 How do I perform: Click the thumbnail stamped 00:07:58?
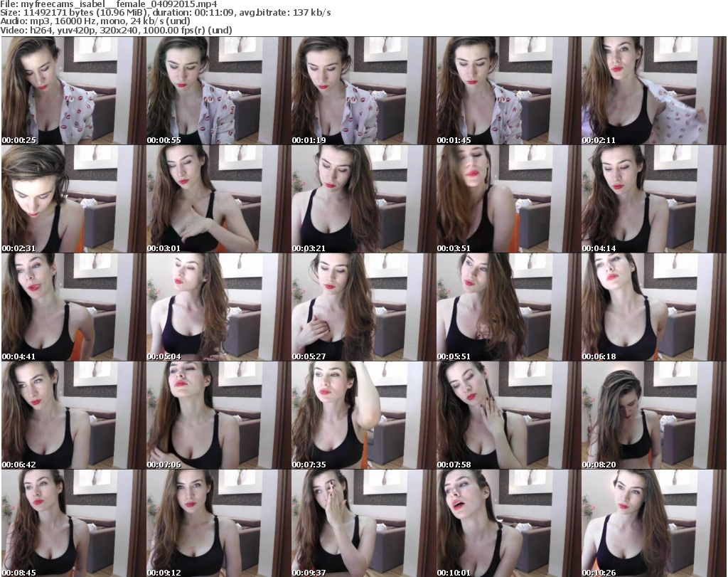coord(508,415)
